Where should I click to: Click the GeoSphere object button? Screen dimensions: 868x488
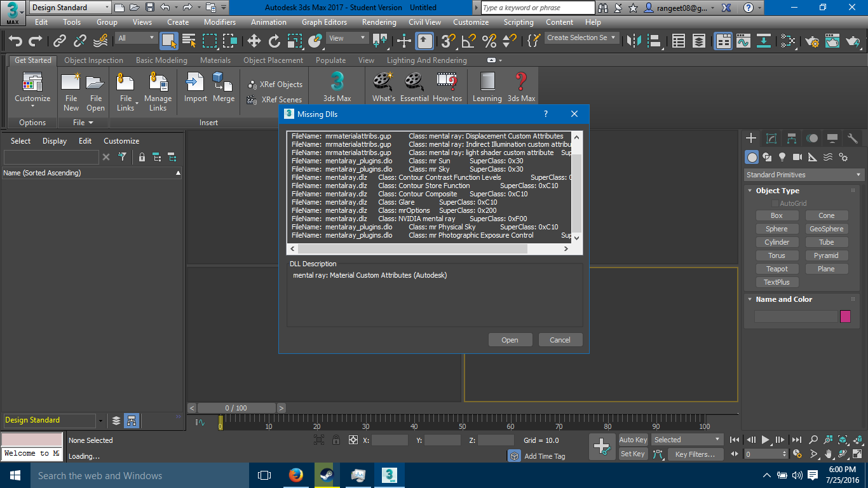[826, 229]
